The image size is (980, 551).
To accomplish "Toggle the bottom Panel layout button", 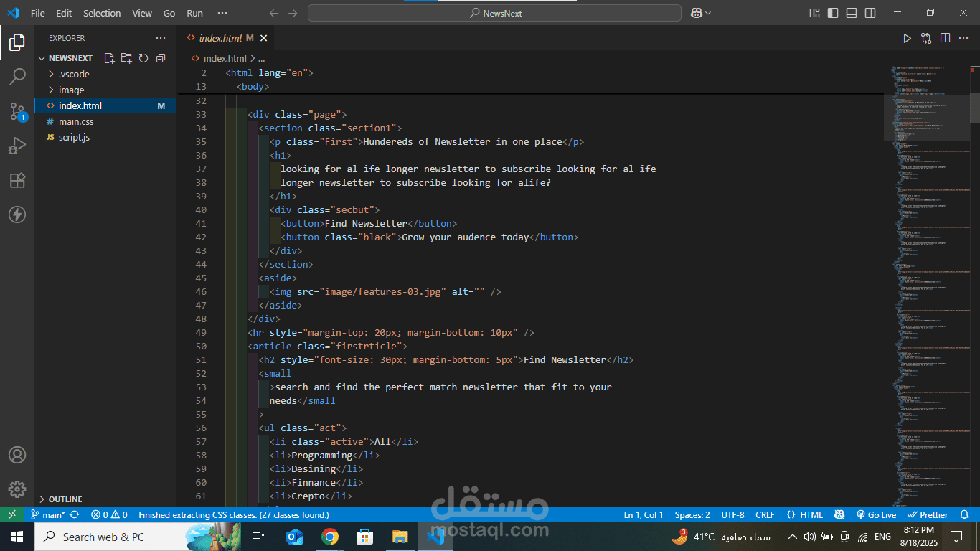I will pyautogui.click(x=852, y=13).
